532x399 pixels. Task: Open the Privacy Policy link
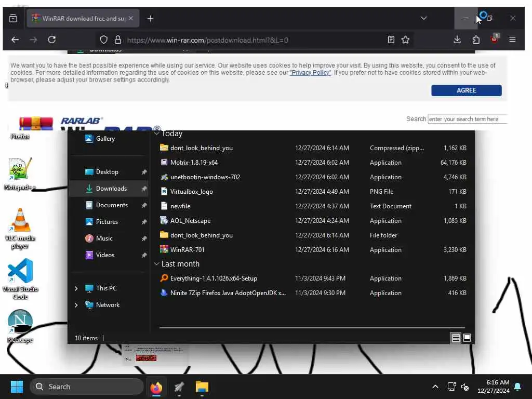[310, 73]
